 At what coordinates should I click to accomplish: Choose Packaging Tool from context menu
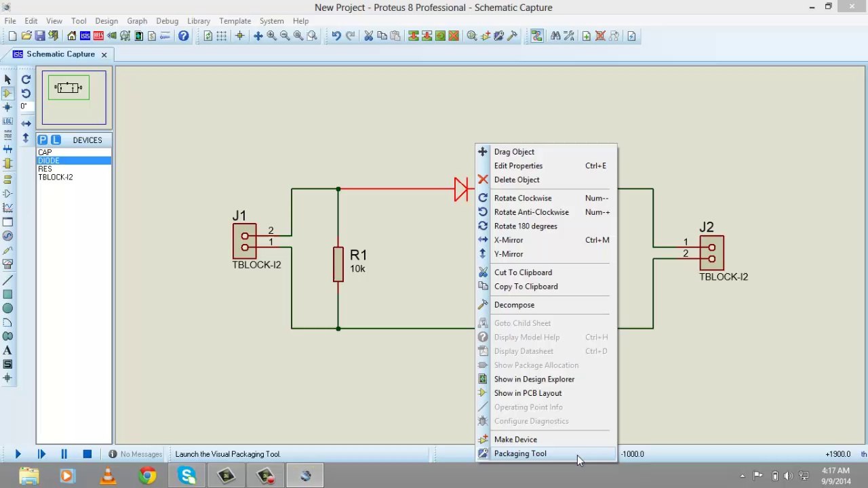pos(546,453)
